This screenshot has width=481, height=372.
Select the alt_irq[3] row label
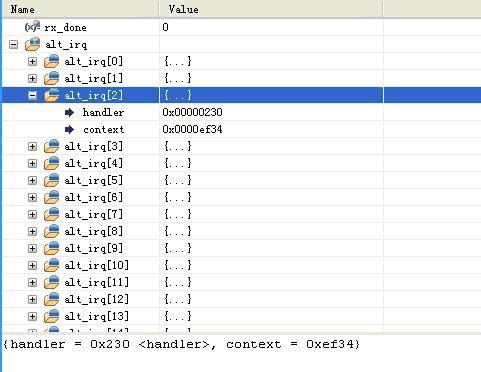[94, 146]
